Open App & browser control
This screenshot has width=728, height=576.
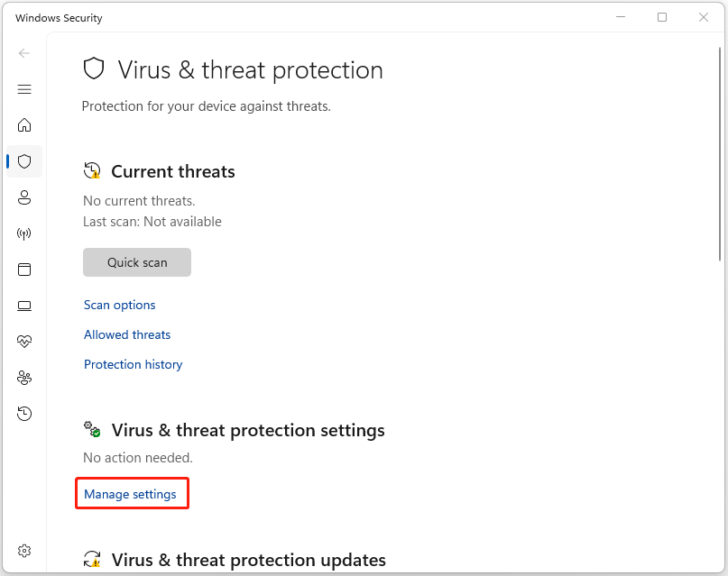coord(24,270)
